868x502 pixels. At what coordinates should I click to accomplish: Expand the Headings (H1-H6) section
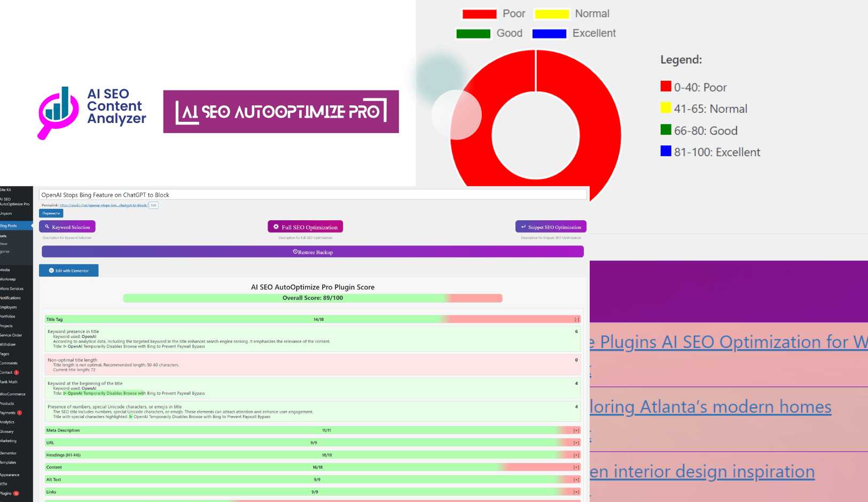(x=576, y=455)
